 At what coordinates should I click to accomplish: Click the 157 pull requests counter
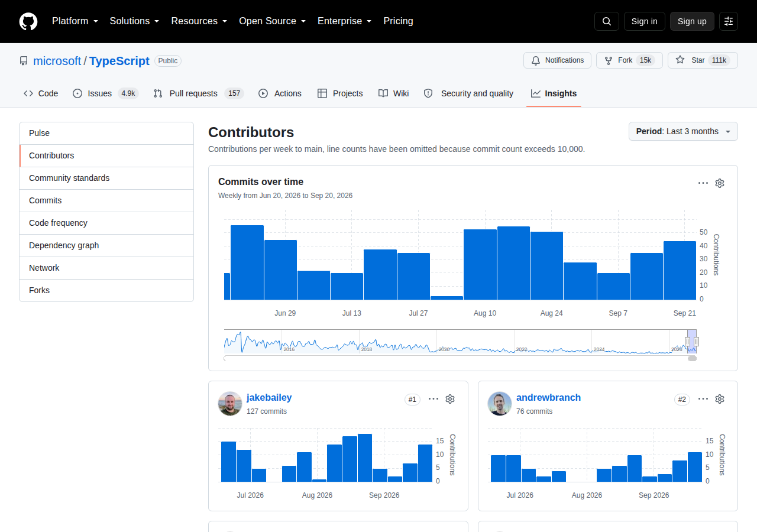pos(234,93)
